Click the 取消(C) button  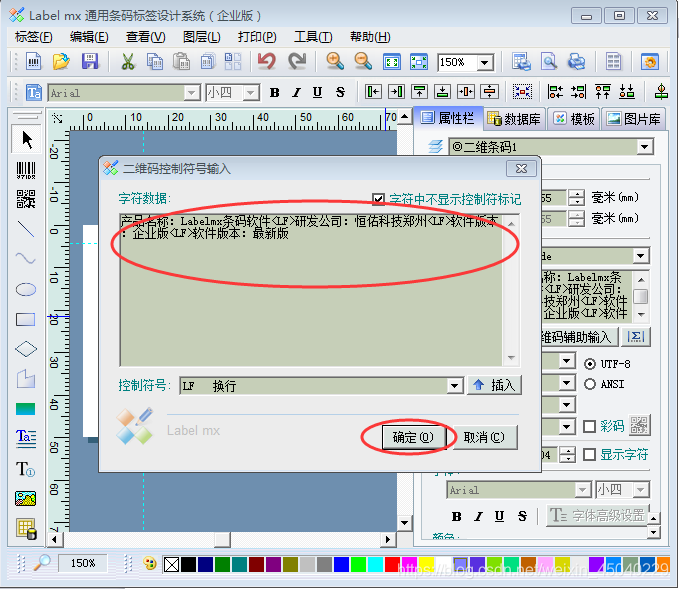[x=484, y=437]
